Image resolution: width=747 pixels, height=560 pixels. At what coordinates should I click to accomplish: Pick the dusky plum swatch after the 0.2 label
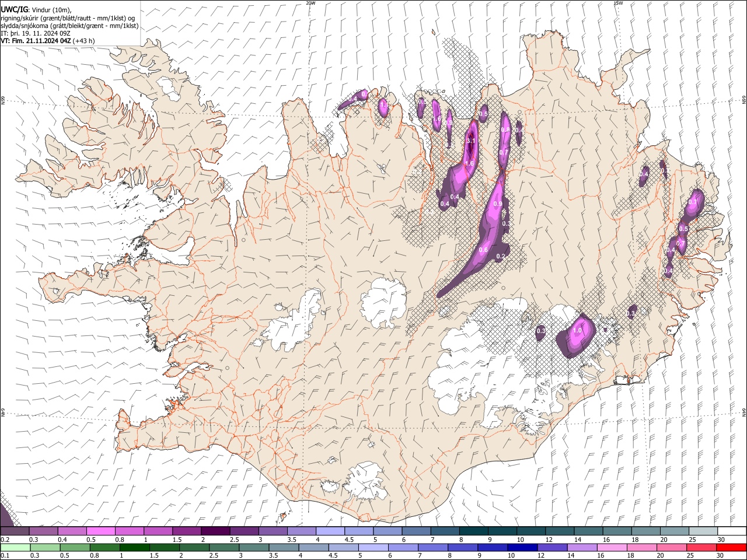coord(15,531)
